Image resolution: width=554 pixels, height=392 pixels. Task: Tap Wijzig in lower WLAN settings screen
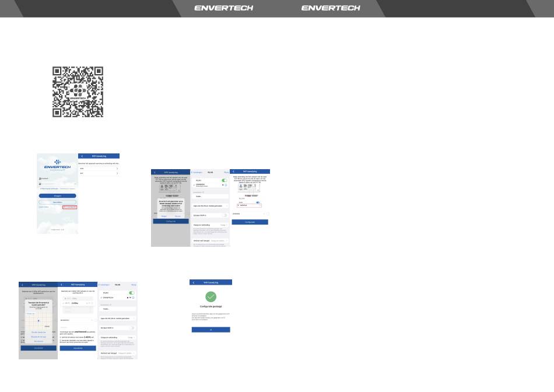pyautogui.click(x=134, y=285)
